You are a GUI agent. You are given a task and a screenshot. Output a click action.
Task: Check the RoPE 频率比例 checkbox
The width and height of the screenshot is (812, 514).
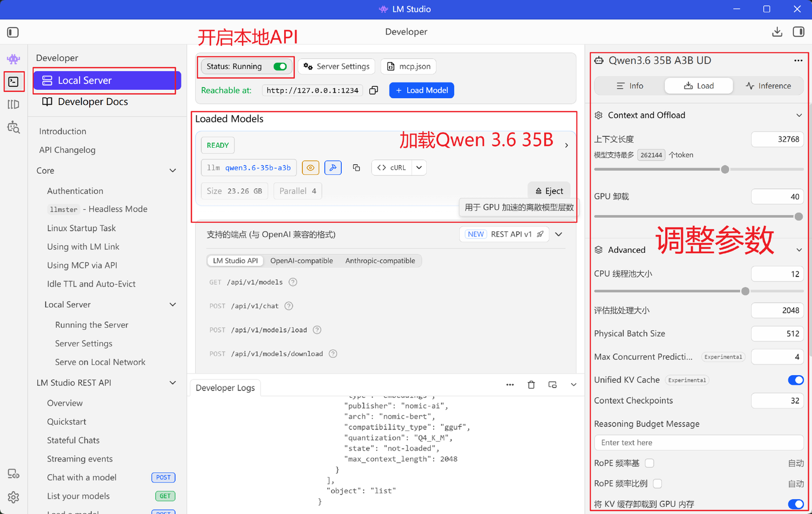tap(657, 484)
